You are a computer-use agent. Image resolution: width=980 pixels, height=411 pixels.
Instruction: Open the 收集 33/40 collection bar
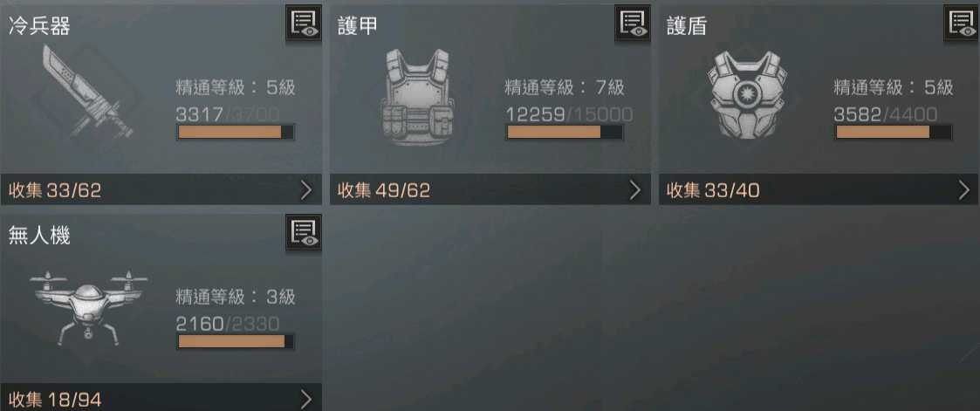pyautogui.click(x=819, y=189)
